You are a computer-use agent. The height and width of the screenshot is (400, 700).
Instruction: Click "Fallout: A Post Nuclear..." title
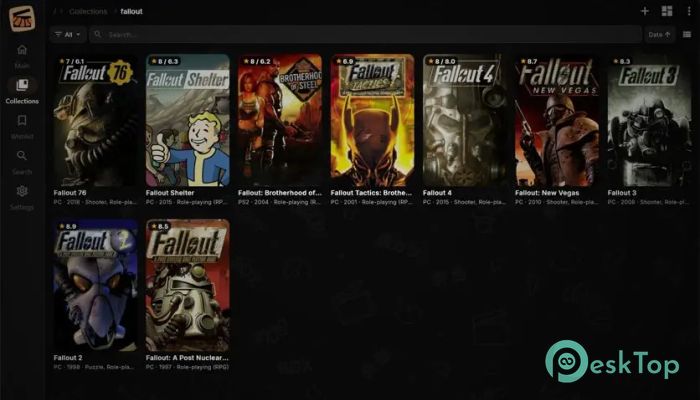[x=187, y=358]
